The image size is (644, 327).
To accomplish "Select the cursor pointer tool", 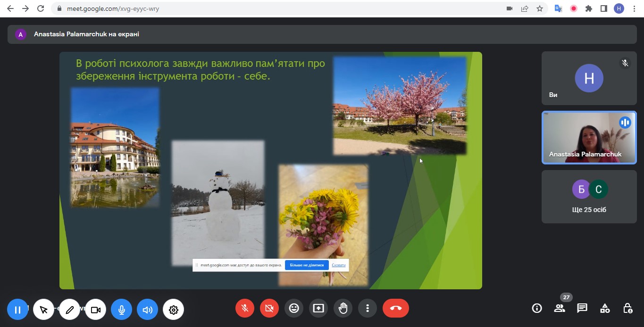I will pos(44,310).
